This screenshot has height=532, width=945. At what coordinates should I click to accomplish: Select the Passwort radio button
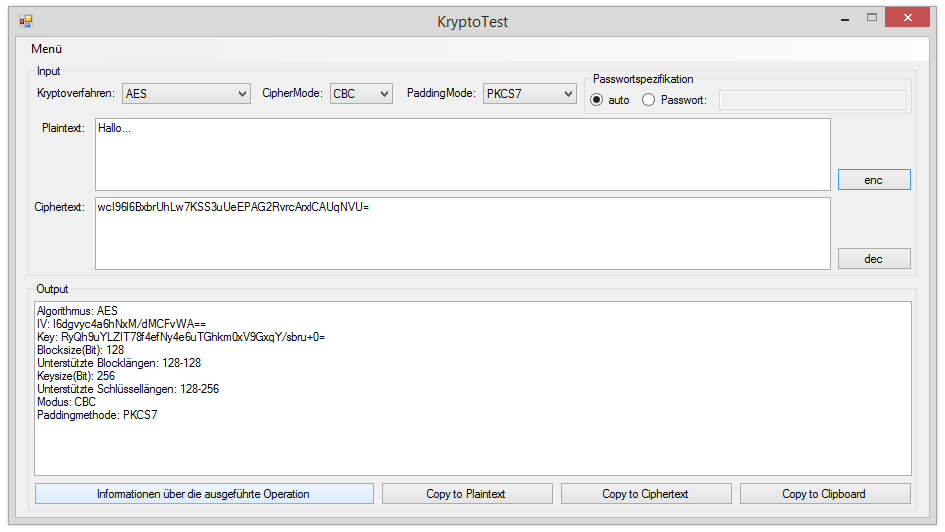[x=648, y=100]
